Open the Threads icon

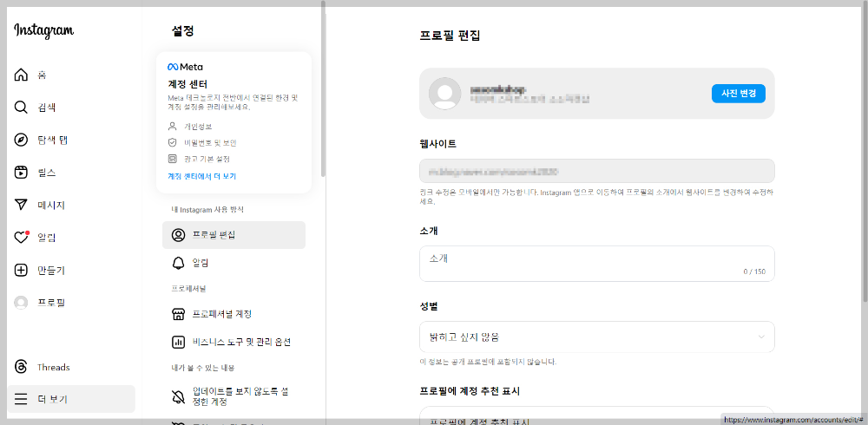click(21, 368)
